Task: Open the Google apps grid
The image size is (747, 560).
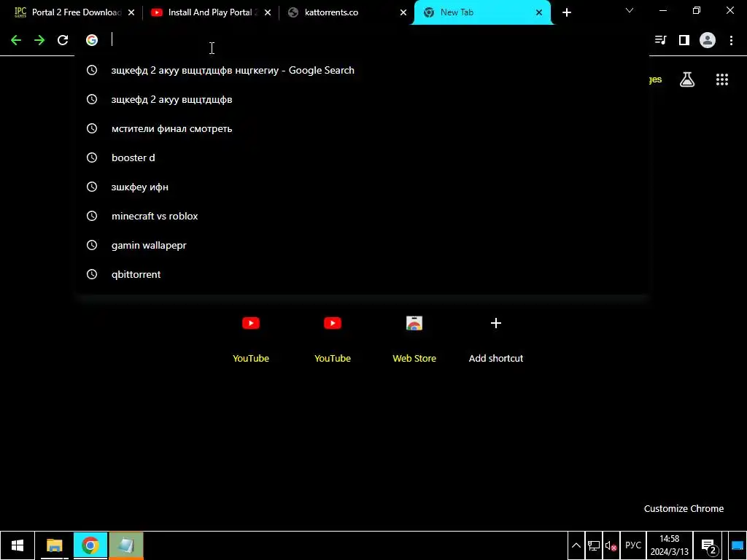Action: pos(722,79)
